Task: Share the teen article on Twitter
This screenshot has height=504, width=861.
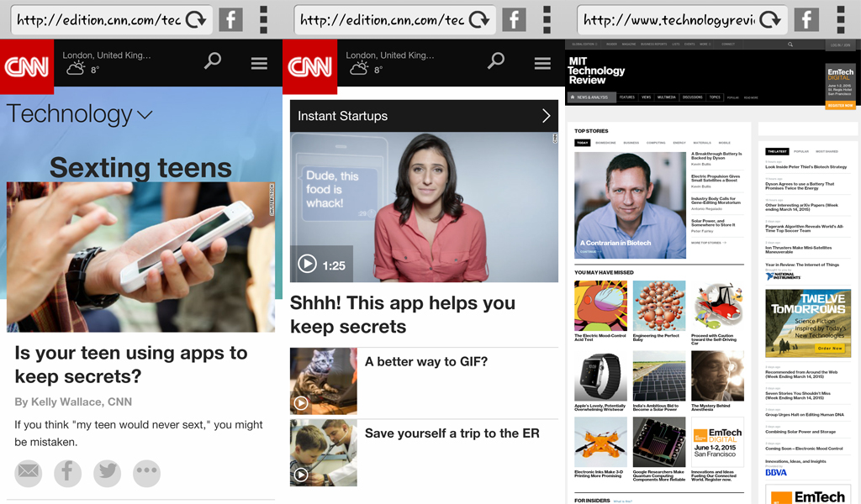Action: click(107, 474)
